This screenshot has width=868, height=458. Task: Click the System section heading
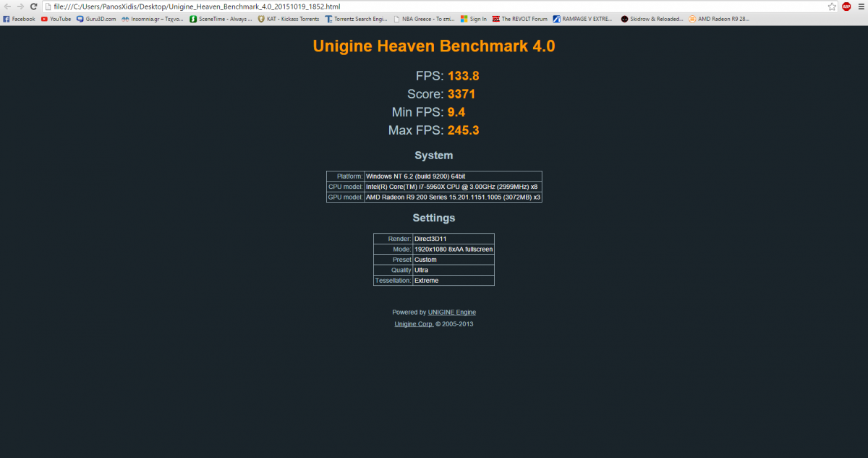click(x=434, y=156)
